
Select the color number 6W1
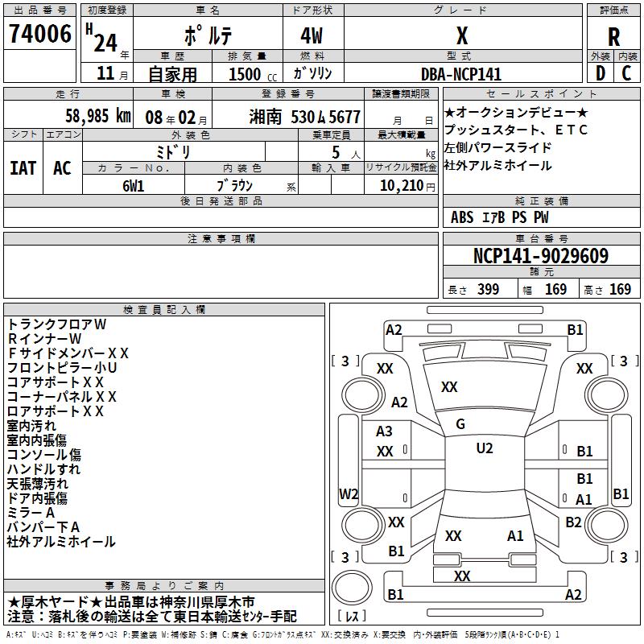134,186
